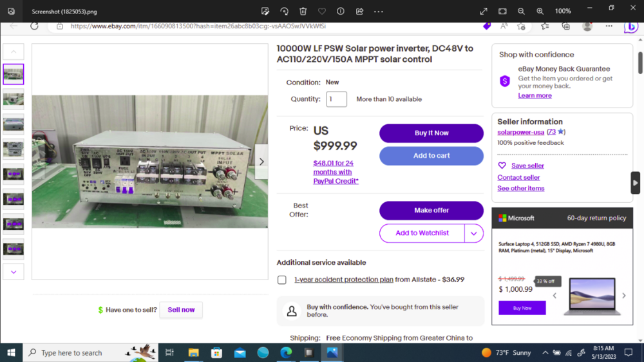Open the PayPal Credit financing link

[336, 172]
